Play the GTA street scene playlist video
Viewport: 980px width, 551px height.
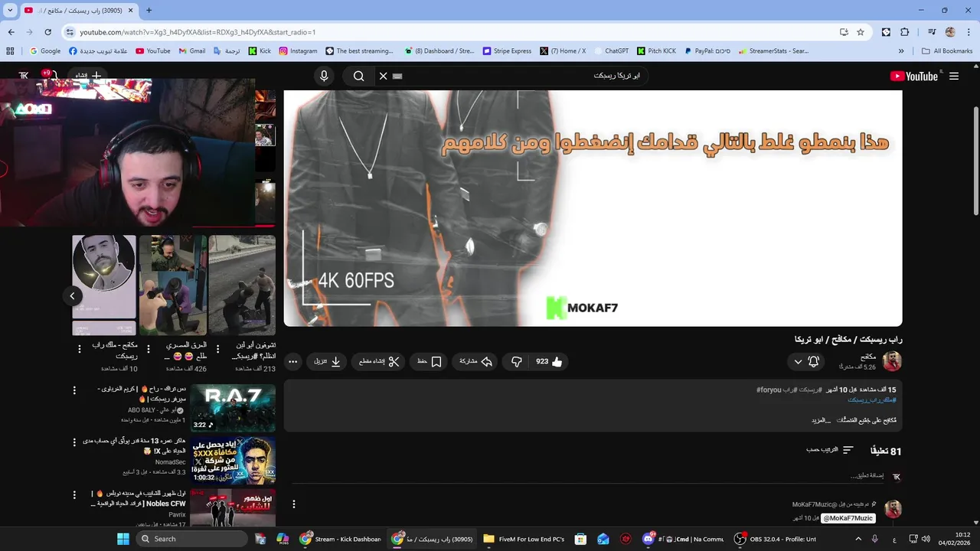coord(242,285)
